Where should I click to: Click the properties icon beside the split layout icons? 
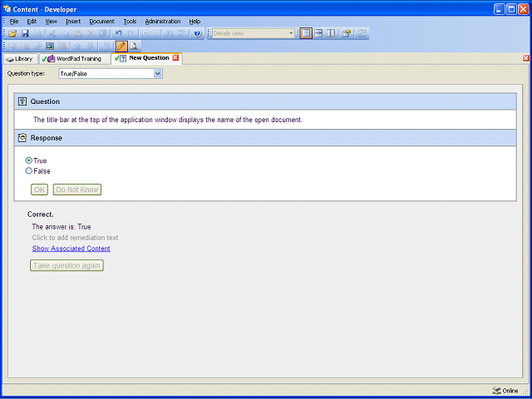(x=346, y=33)
